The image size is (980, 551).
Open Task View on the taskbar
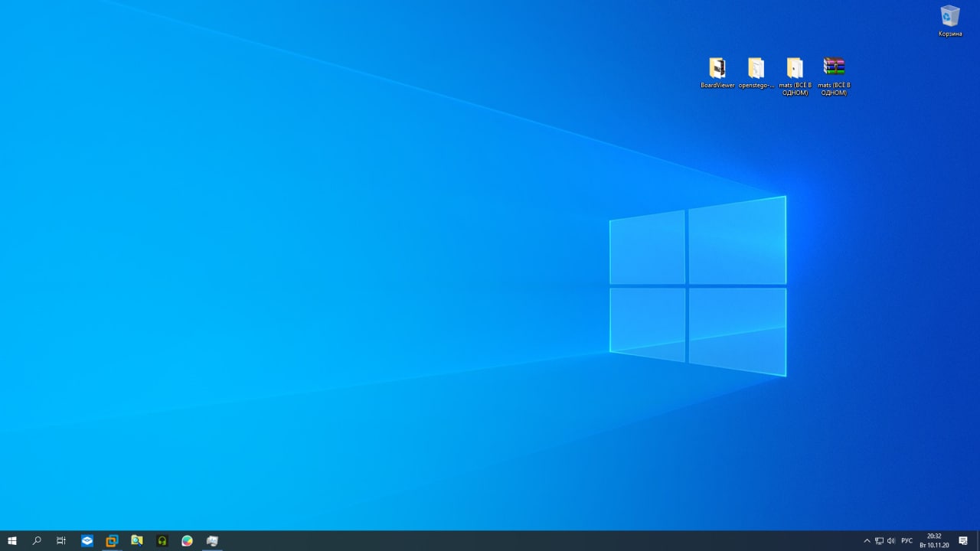(61, 541)
